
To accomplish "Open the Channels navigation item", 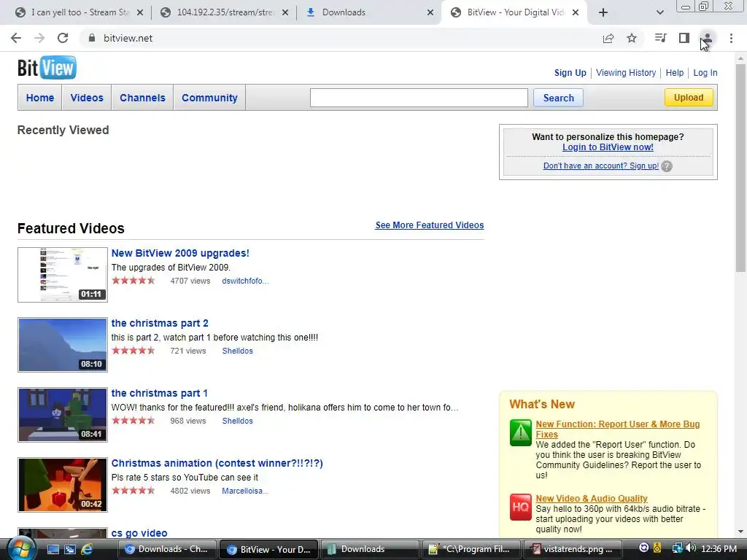I will click(142, 98).
